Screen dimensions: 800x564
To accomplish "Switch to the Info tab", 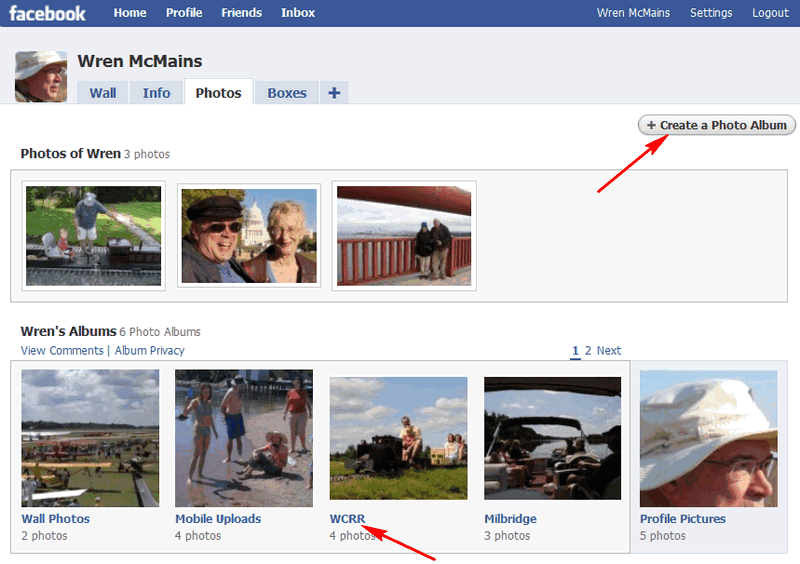I will pos(156,93).
